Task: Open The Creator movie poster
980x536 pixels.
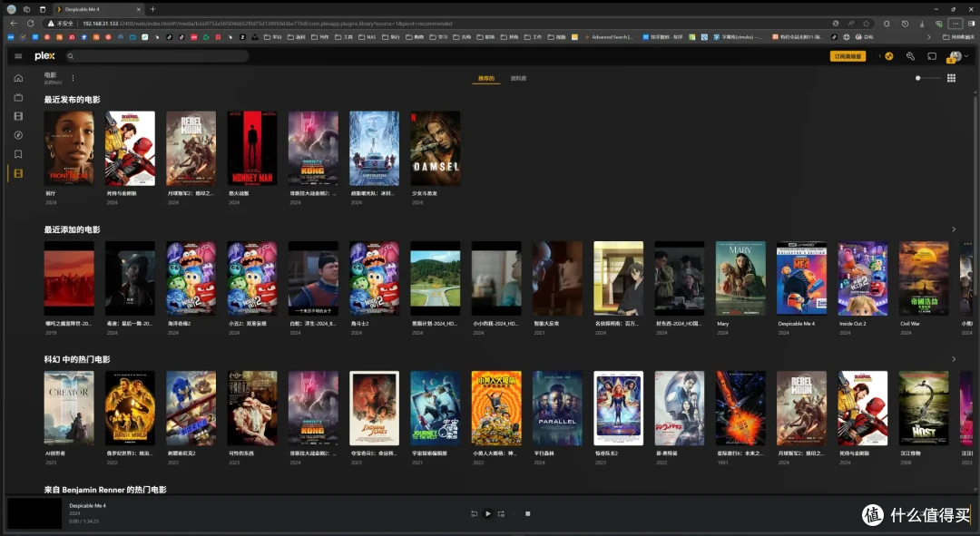Action: tap(69, 408)
